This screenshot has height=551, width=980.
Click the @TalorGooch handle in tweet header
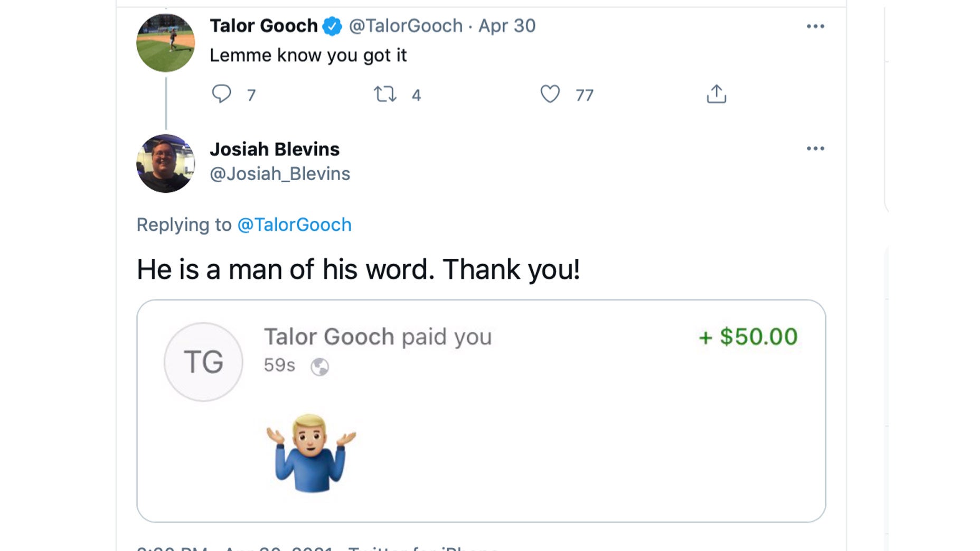(x=406, y=26)
